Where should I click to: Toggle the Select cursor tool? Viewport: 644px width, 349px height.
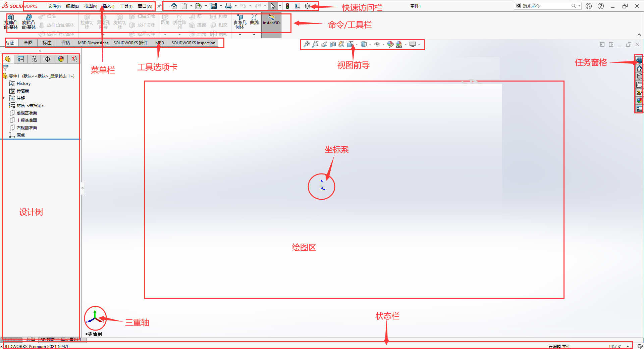click(272, 6)
